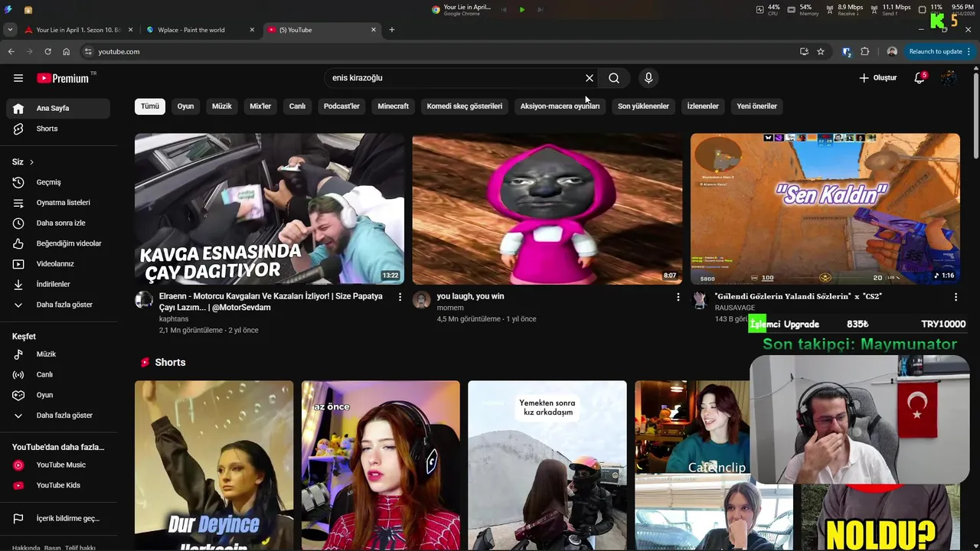This screenshot has width=980, height=551.
Task: Open İçerik bildirme geçmişi flag entry
Action: (x=58, y=518)
